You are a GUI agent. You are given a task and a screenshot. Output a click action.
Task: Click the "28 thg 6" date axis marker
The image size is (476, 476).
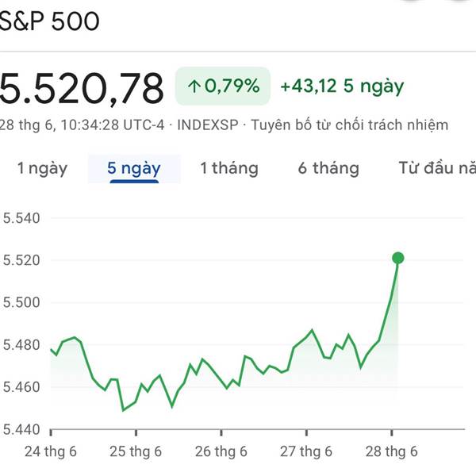391,452
